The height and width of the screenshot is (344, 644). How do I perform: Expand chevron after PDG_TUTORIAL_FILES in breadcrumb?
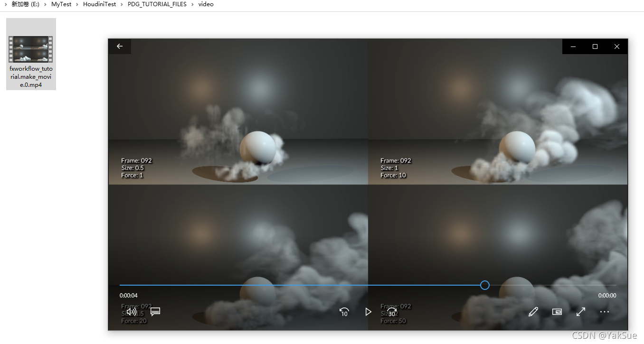tap(193, 4)
